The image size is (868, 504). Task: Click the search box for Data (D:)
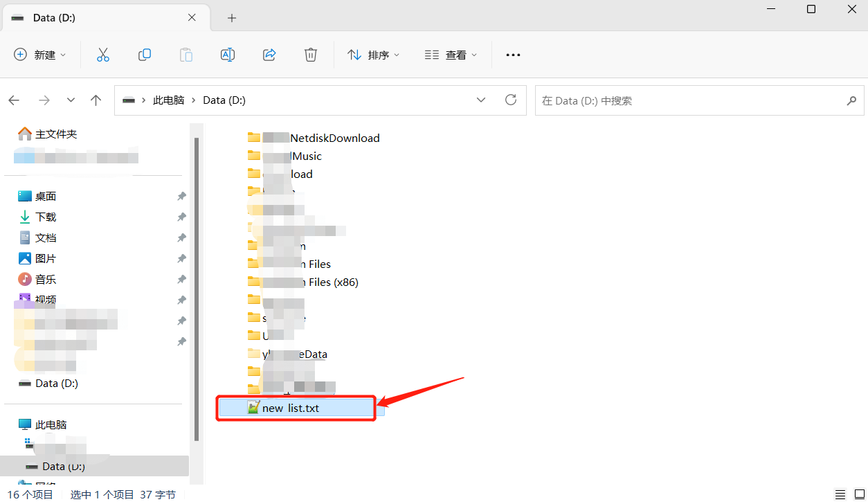tap(699, 100)
